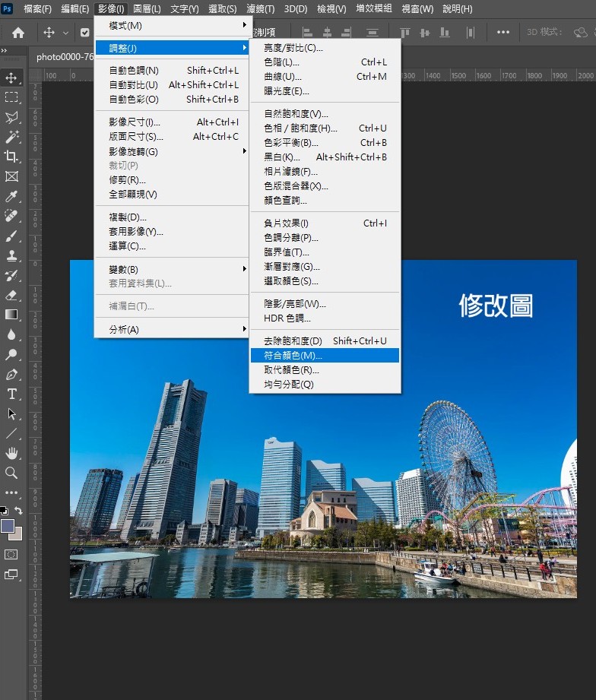Swap foreground and background colors
Screen dimensions: 596x700
[x=18, y=511]
